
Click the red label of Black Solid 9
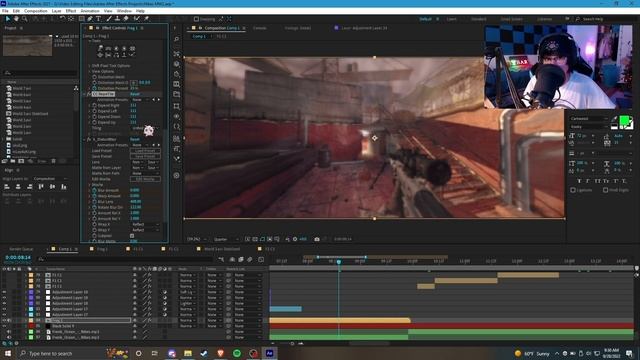tap(31, 326)
